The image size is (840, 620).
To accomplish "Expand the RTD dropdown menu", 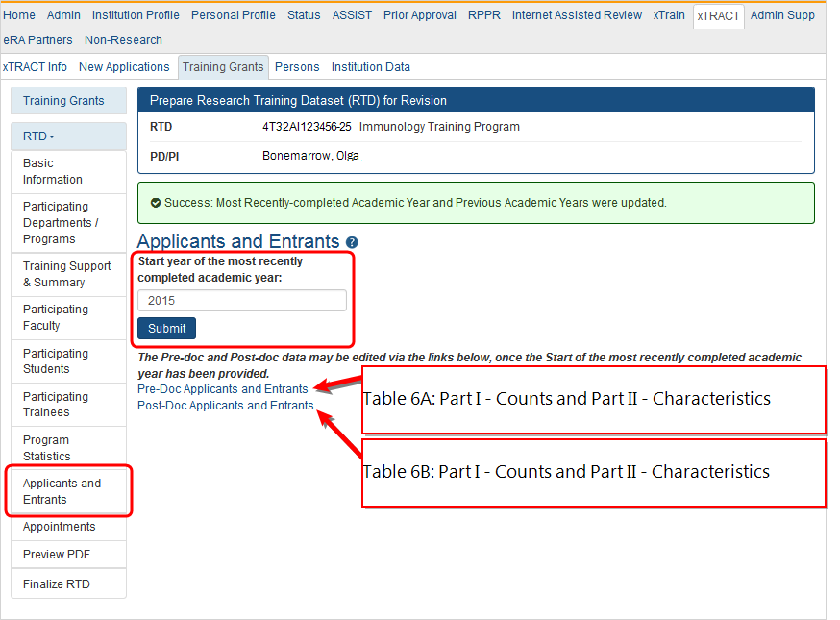I will click(38, 136).
